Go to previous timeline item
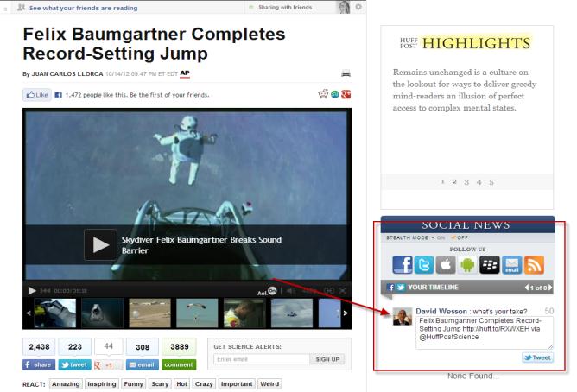Viewport: 577px width, 392px height. coord(527,288)
